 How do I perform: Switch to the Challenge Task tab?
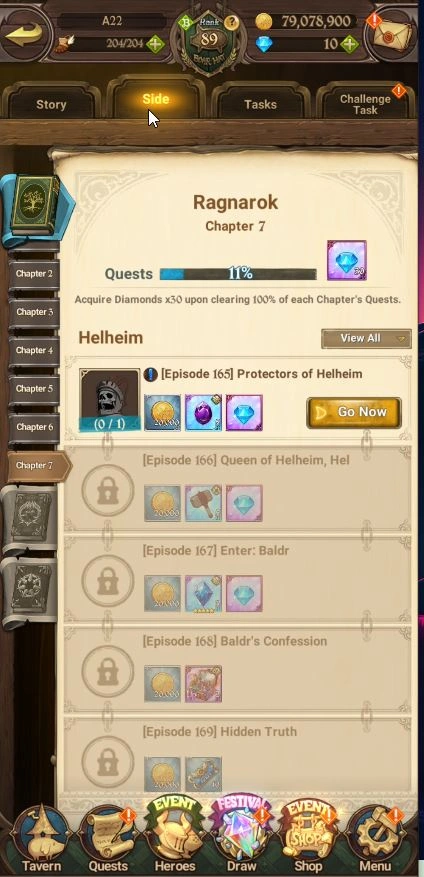pos(365,104)
